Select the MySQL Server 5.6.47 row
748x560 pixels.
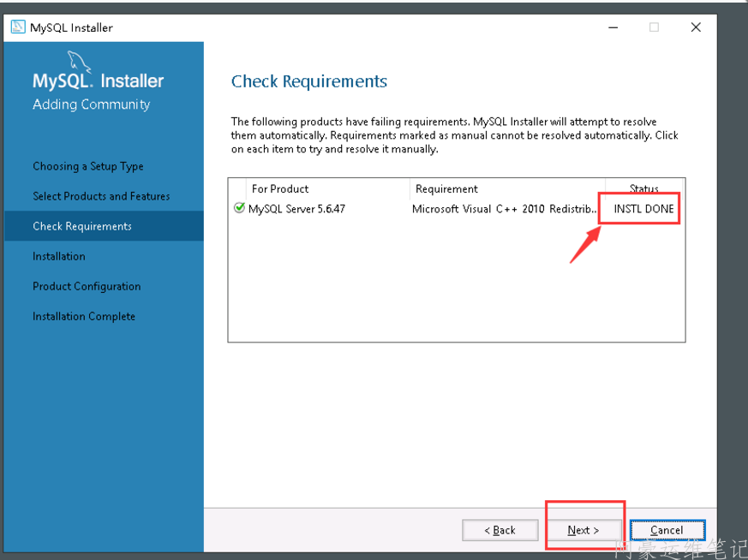point(296,208)
